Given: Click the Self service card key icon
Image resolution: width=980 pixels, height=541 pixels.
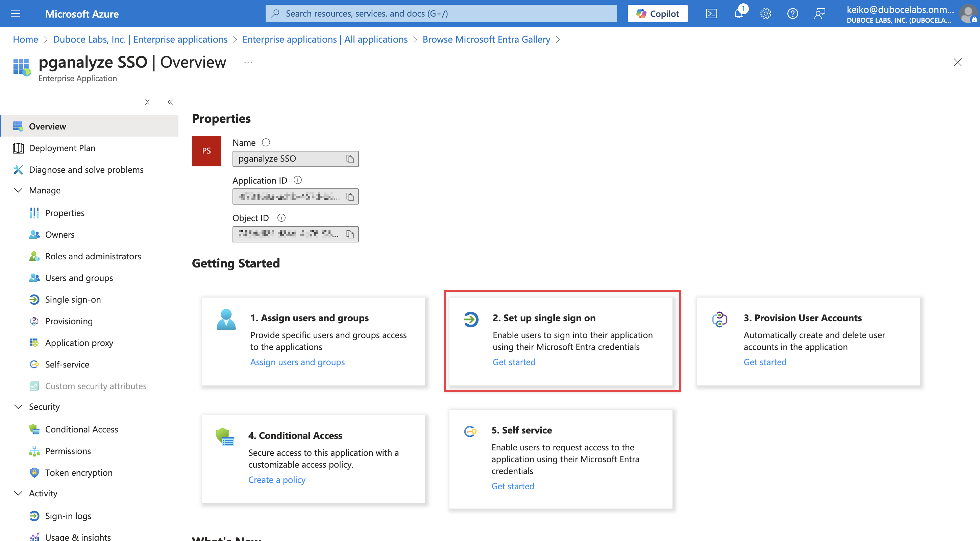Looking at the screenshot, I should [x=470, y=431].
